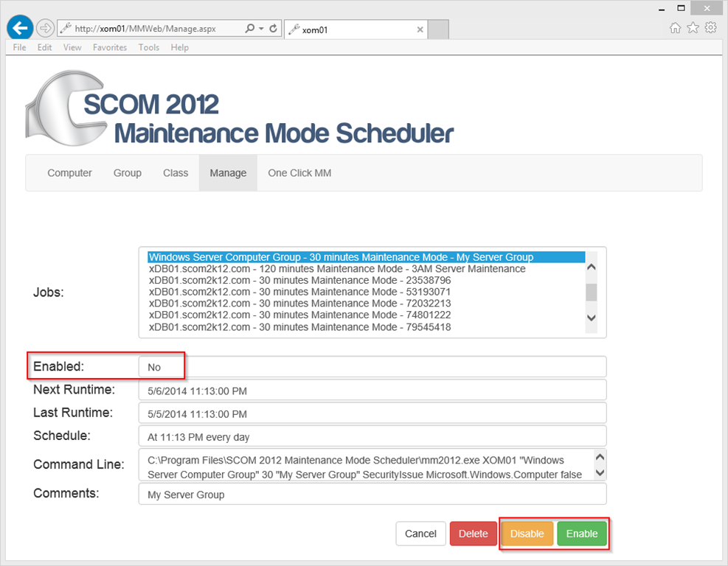This screenshot has height=566, width=728.
Task: Select the Manage tab
Action: [228, 173]
